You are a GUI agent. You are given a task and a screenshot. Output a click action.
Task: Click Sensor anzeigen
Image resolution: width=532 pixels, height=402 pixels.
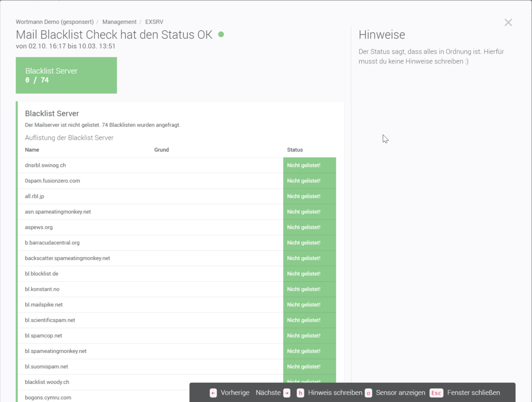pos(400,393)
